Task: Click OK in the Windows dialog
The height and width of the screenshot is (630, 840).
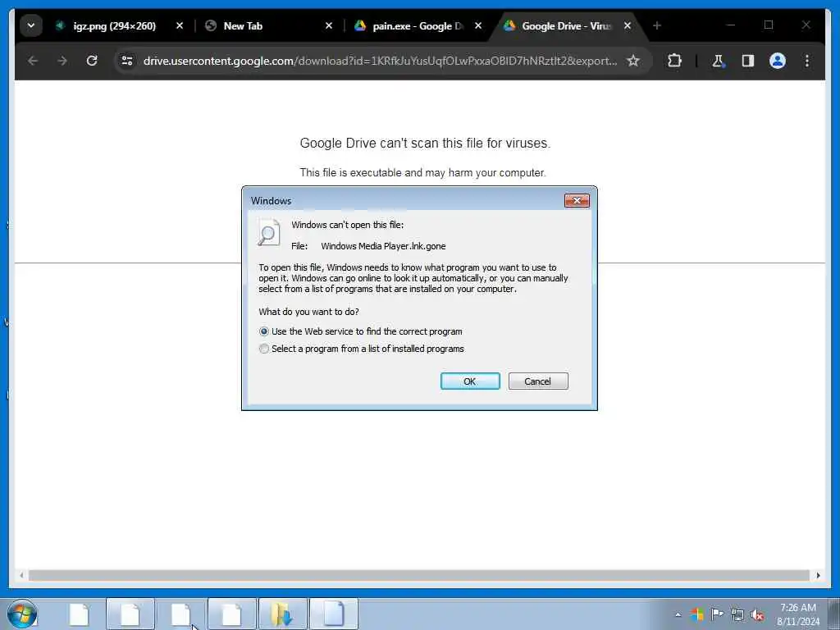Action: (470, 381)
